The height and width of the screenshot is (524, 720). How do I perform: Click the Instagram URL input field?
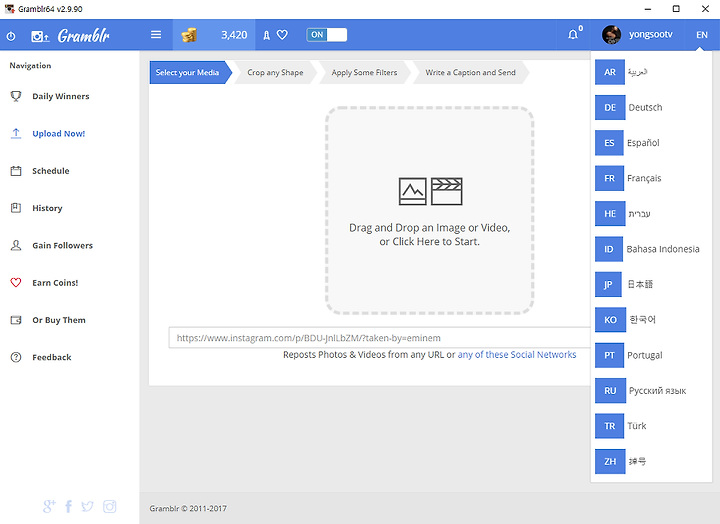[x=380, y=338]
